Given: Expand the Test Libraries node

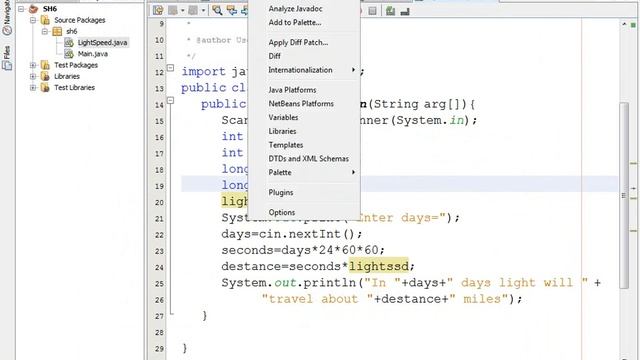Looking at the screenshot, I should point(33,87).
